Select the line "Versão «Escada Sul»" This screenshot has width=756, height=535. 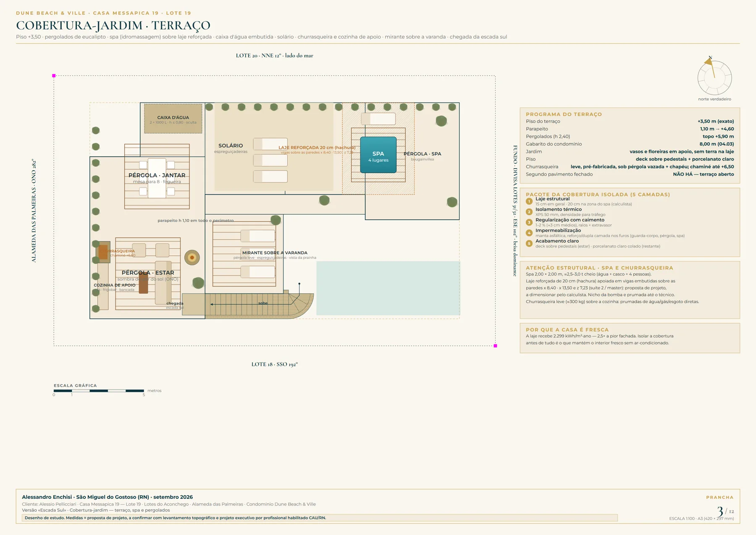(96, 510)
